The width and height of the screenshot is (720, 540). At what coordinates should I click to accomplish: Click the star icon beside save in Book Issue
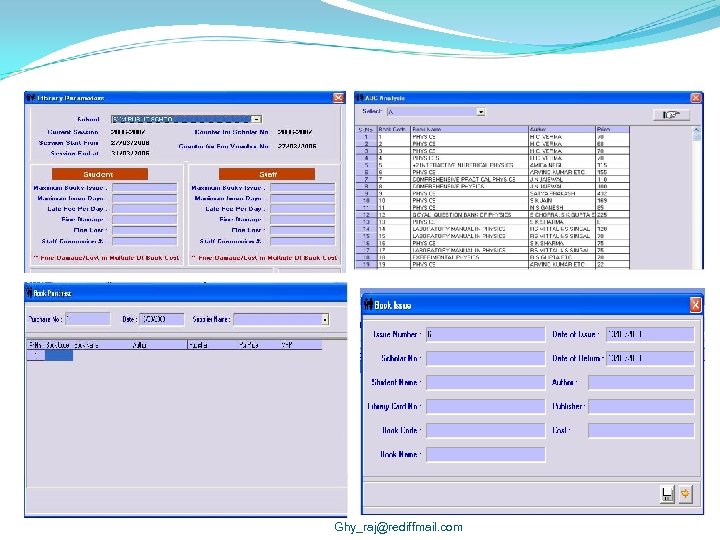pyautogui.click(x=686, y=494)
